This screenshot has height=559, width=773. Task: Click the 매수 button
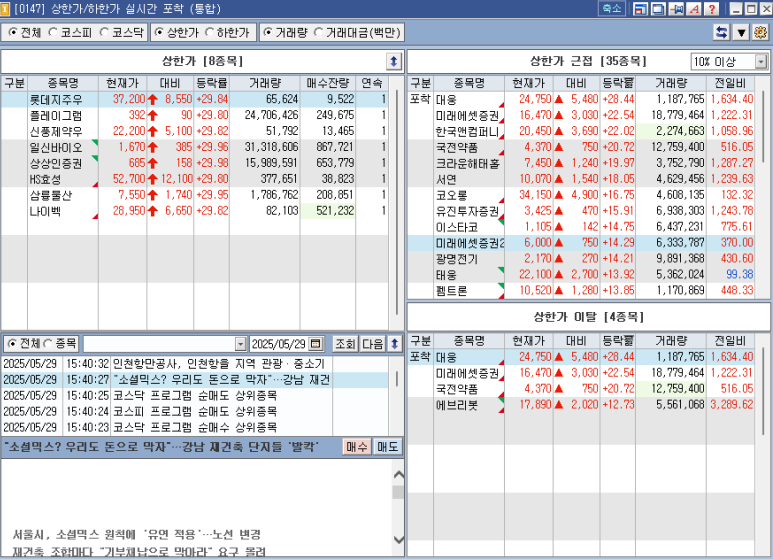click(x=357, y=447)
